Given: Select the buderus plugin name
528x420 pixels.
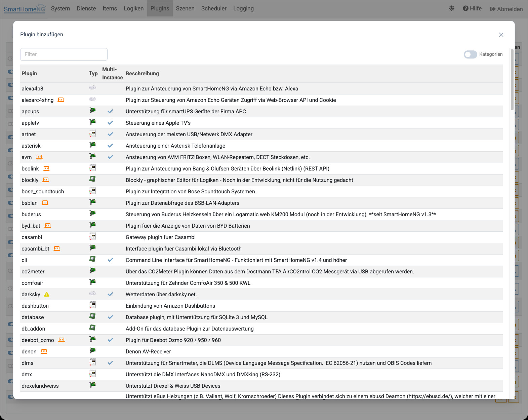Looking at the screenshot, I should pyautogui.click(x=31, y=215).
